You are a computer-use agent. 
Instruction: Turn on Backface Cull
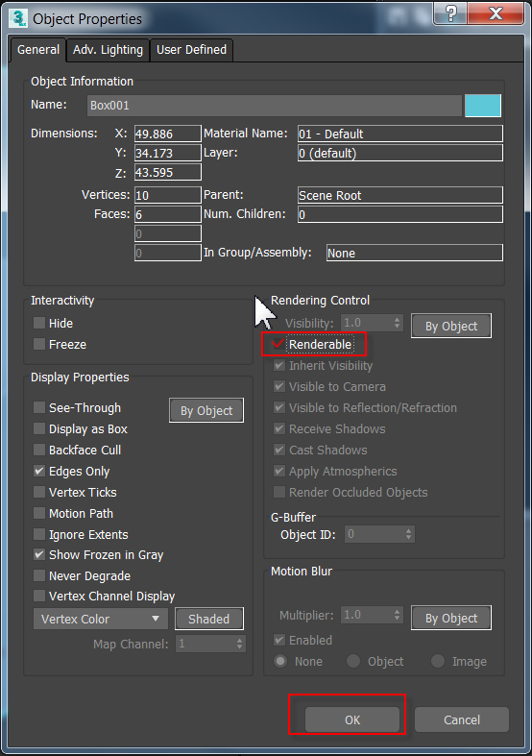point(39,450)
